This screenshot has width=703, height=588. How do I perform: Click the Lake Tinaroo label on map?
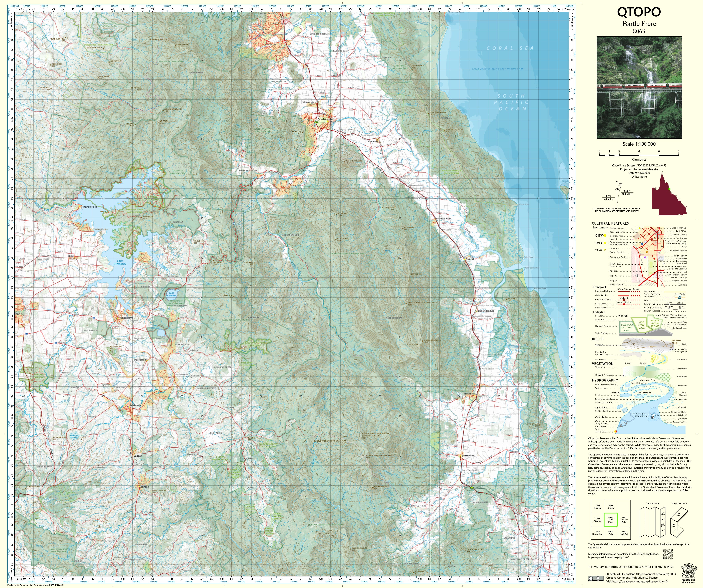(x=120, y=262)
